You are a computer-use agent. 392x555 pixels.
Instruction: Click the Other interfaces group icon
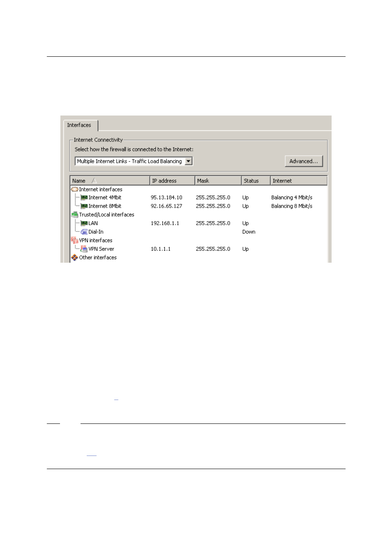coord(75,258)
